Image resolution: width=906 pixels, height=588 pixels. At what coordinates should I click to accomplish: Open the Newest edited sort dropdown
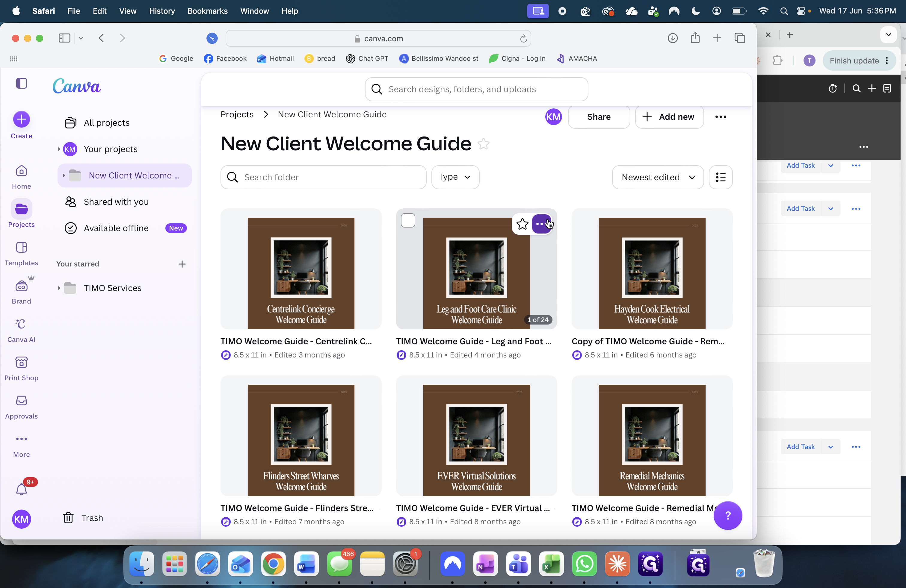[x=657, y=177]
